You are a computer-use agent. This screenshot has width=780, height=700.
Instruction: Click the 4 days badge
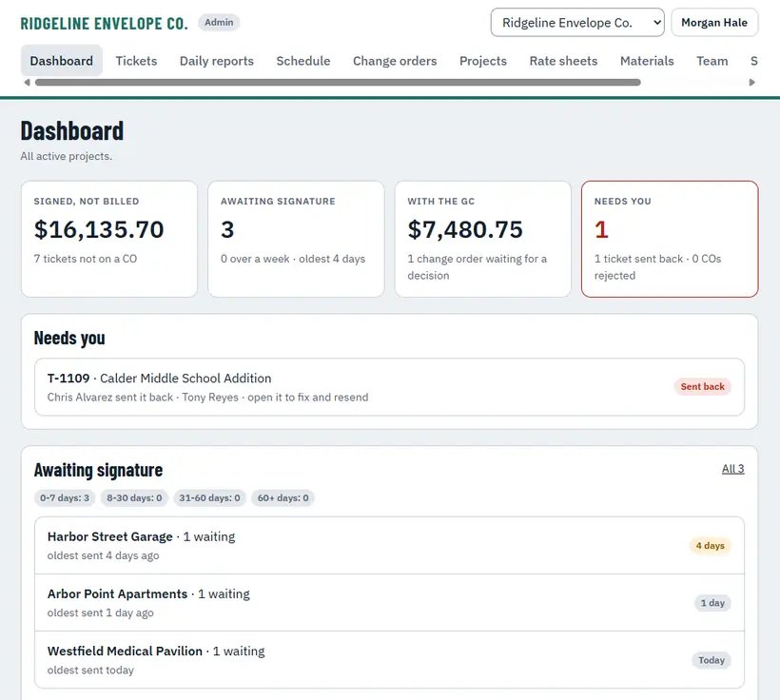(x=710, y=546)
